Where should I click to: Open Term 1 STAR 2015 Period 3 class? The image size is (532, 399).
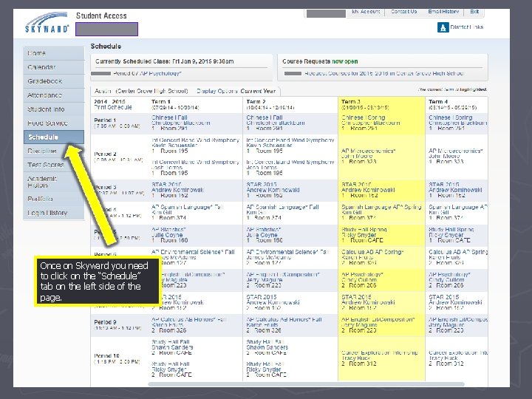166,184
